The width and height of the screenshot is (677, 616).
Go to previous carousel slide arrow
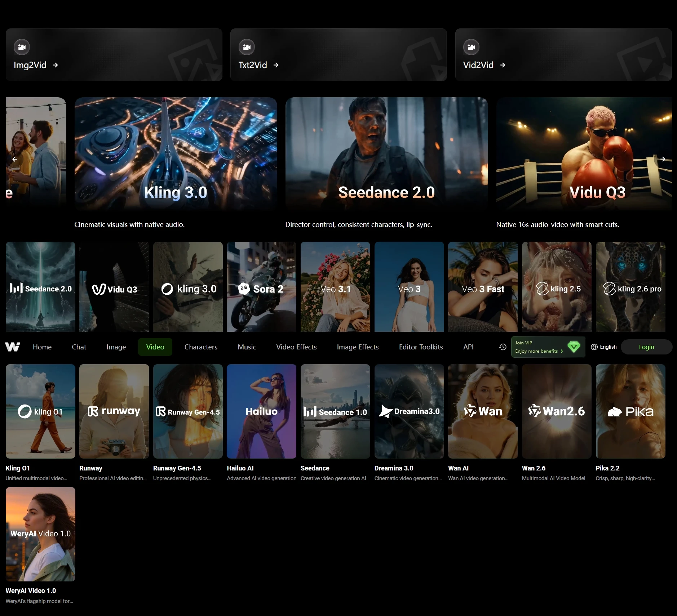pos(15,159)
